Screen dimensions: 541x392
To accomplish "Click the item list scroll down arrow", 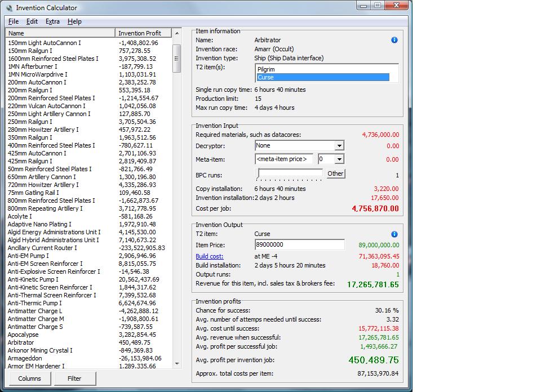I will (x=176, y=364).
